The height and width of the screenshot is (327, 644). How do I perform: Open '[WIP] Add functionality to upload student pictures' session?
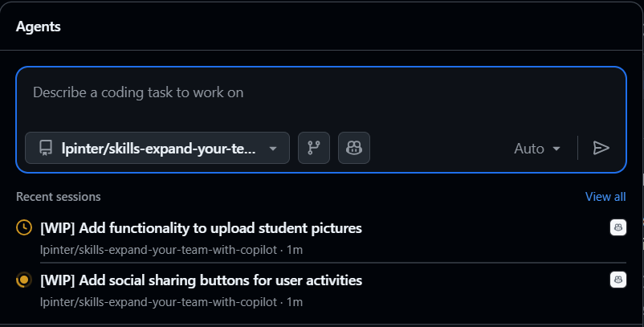pos(201,228)
